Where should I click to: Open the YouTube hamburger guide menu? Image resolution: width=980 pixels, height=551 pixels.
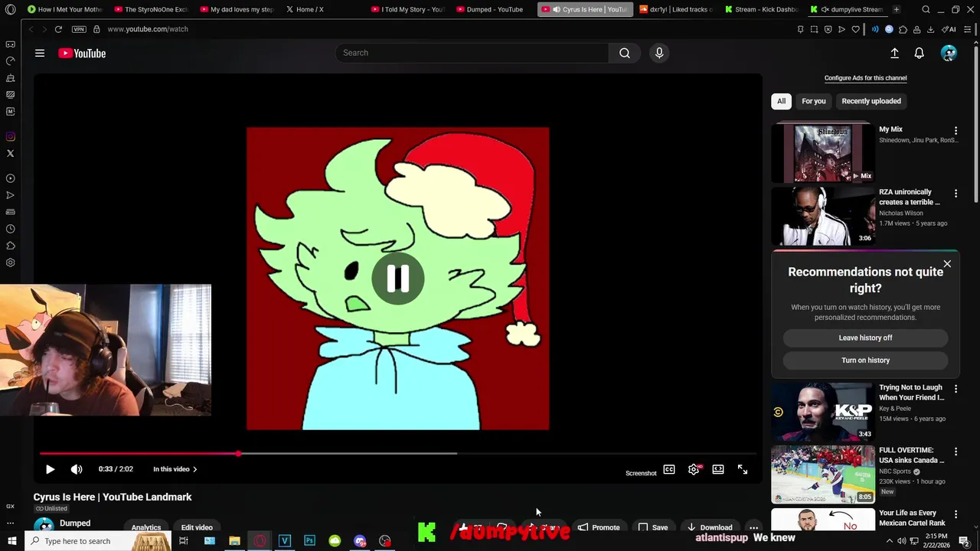tap(40, 53)
